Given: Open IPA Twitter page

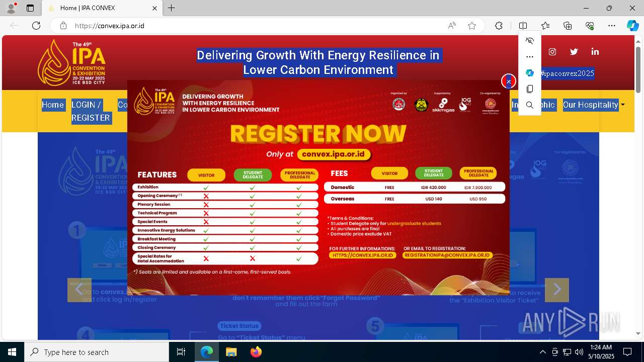Looking at the screenshot, I should [x=574, y=52].
